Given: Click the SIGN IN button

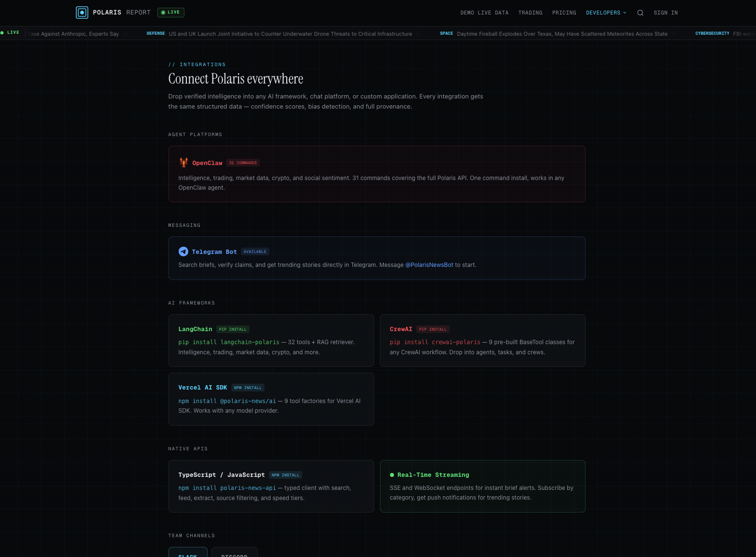Looking at the screenshot, I should tap(666, 13).
